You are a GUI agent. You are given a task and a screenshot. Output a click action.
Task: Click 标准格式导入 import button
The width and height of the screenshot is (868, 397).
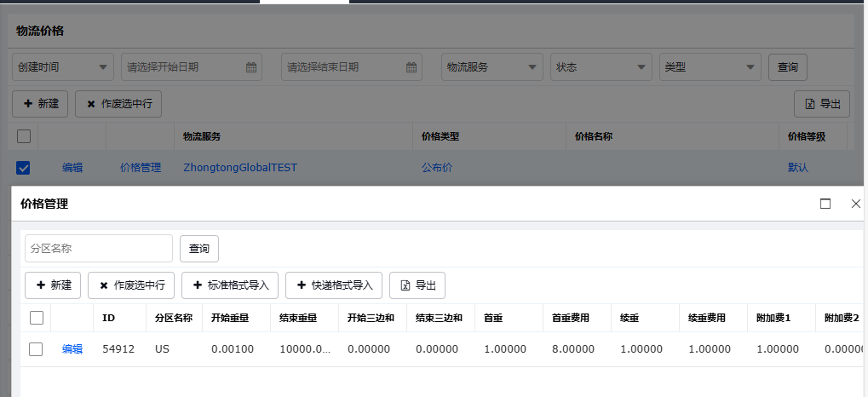click(229, 285)
